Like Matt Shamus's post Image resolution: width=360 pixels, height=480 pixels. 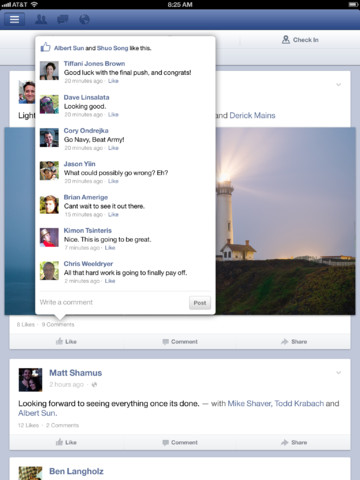(66, 443)
